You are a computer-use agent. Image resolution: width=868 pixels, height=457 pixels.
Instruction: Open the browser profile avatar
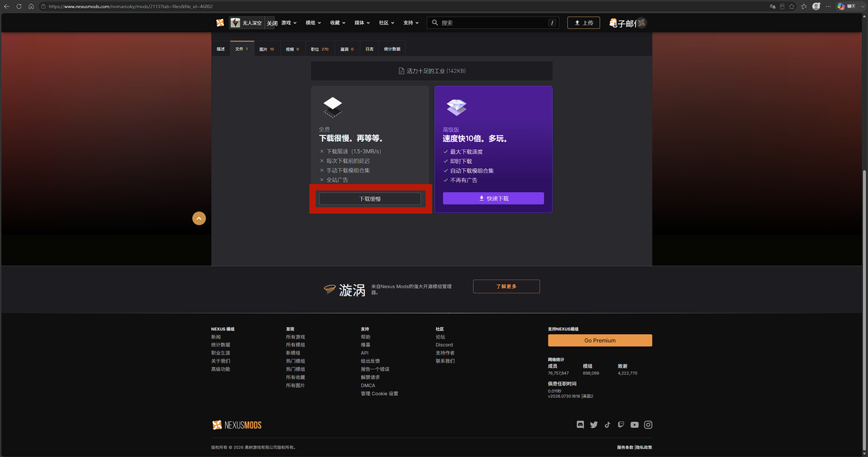[816, 6]
